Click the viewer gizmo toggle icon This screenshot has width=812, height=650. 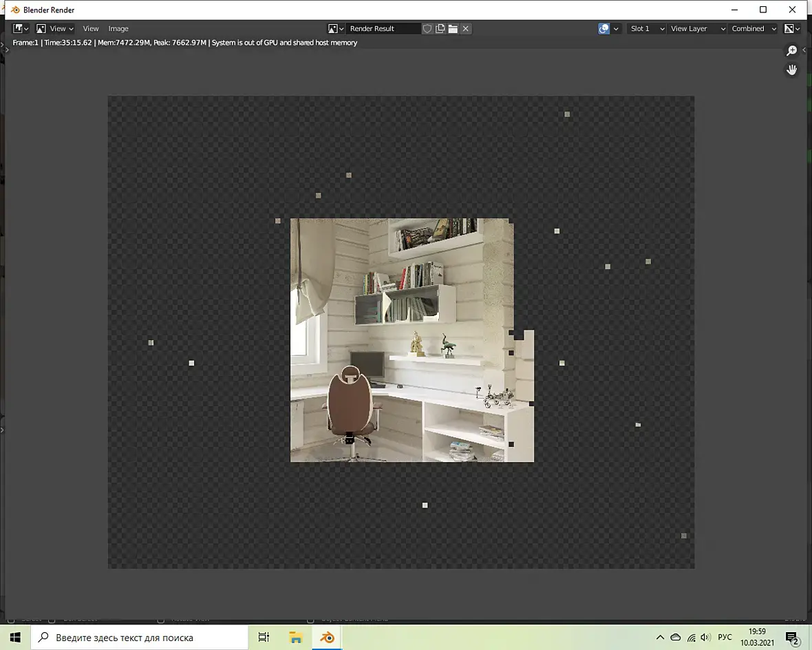(603, 28)
